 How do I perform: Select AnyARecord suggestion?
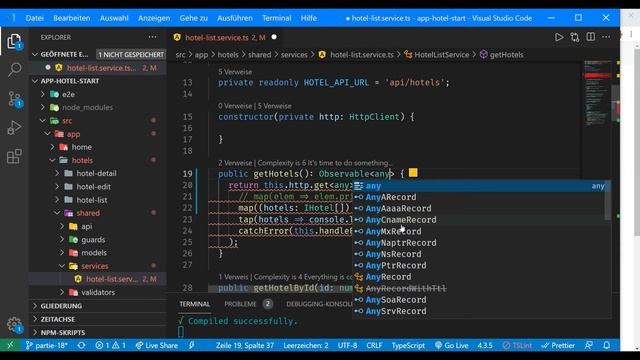click(481, 197)
